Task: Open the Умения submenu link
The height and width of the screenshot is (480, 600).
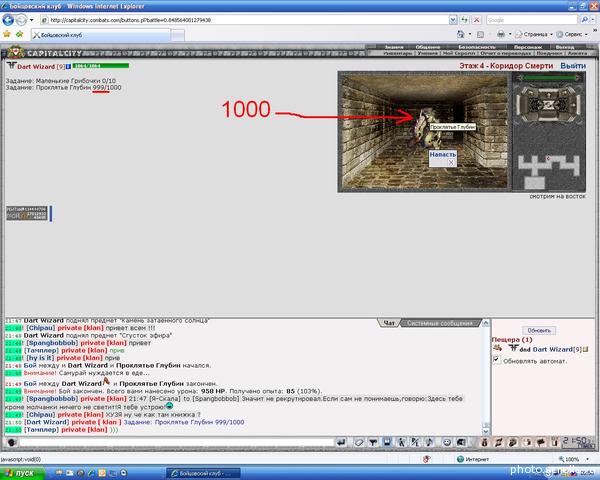Action: point(427,54)
